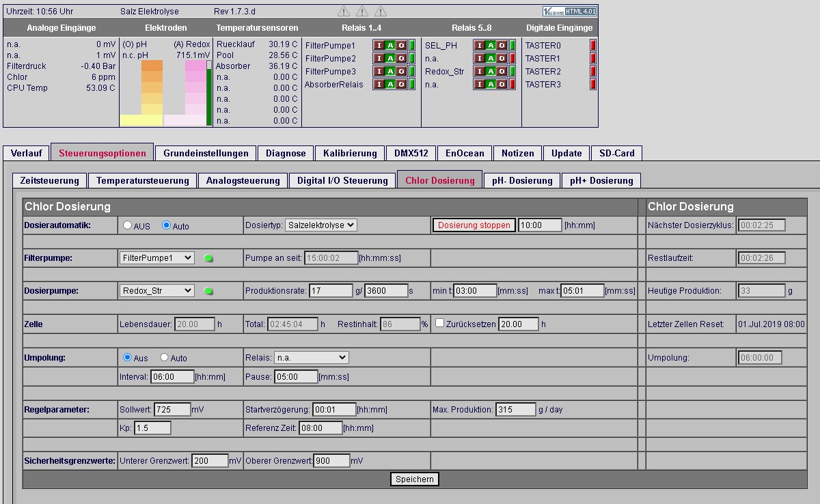Switch to the Verlauf tab

point(26,153)
